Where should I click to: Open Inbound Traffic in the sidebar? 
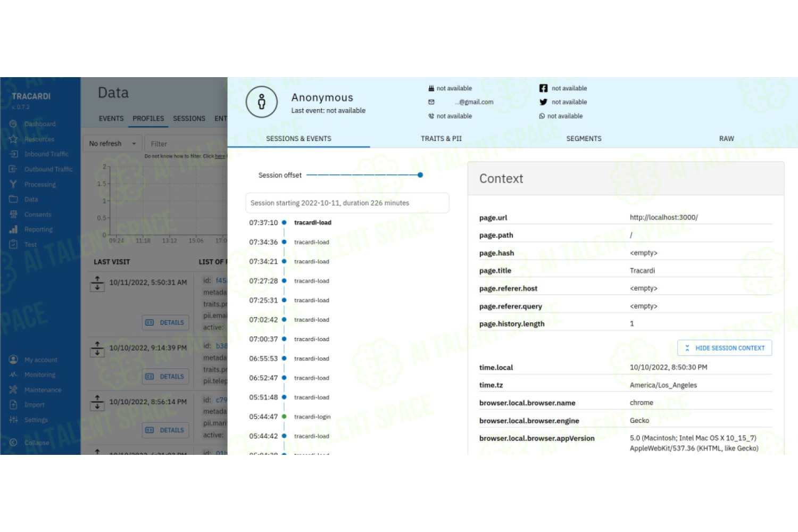click(39, 154)
